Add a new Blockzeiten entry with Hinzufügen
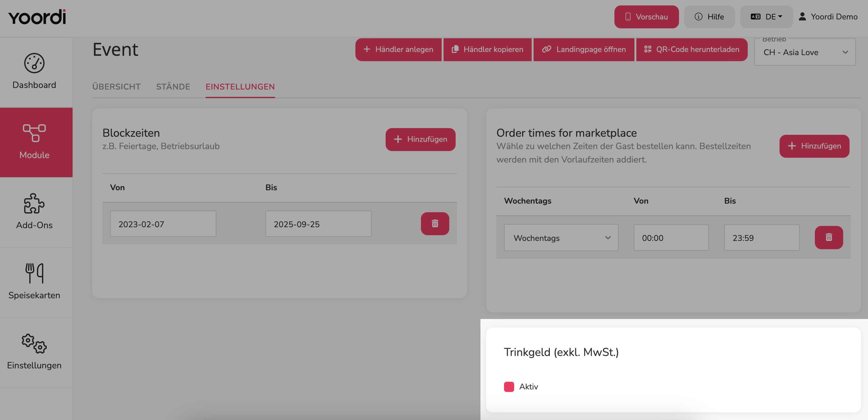The height and width of the screenshot is (420, 868). 420,139
